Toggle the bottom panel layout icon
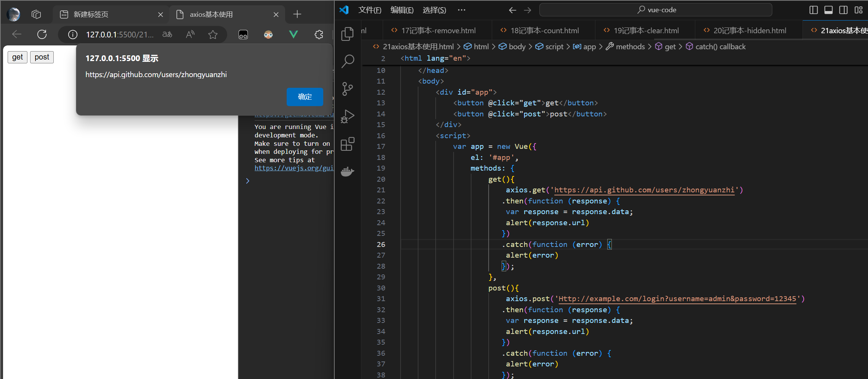The image size is (868, 379). click(x=828, y=10)
